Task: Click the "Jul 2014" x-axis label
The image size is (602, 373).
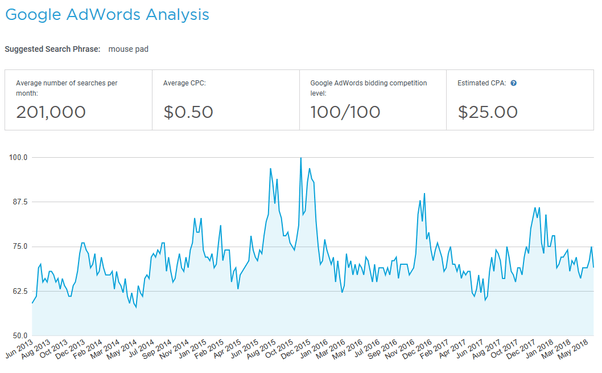Action: [141, 348]
